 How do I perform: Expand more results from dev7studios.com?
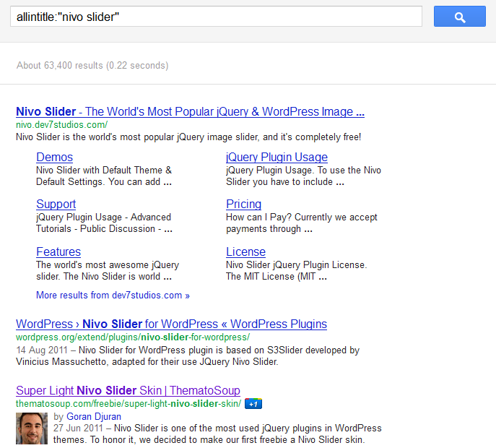coord(113,295)
